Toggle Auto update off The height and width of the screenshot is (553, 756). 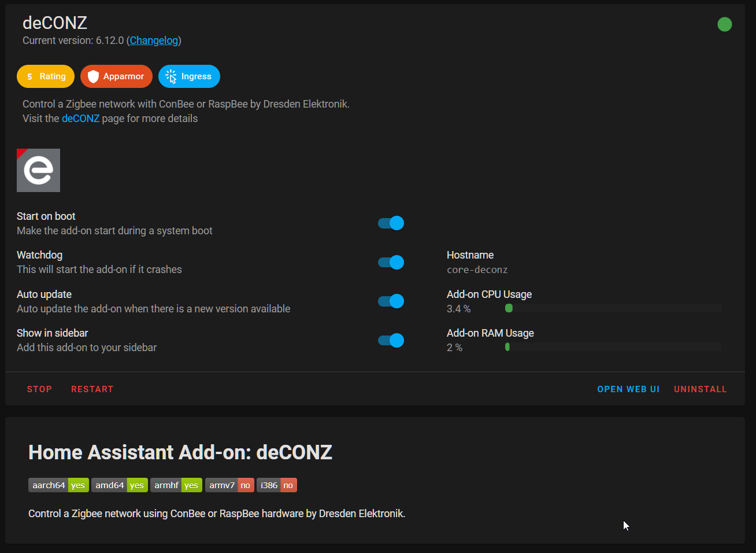391,301
